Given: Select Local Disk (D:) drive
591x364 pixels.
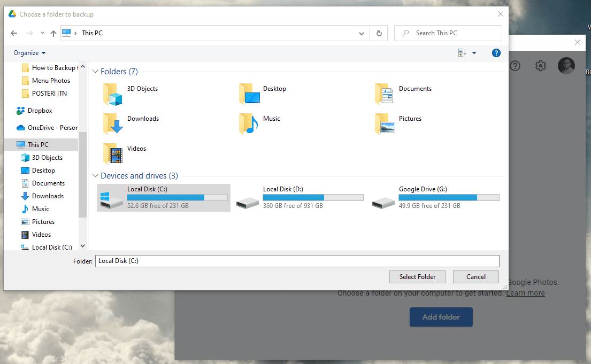Looking at the screenshot, I should [x=300, y=197].
